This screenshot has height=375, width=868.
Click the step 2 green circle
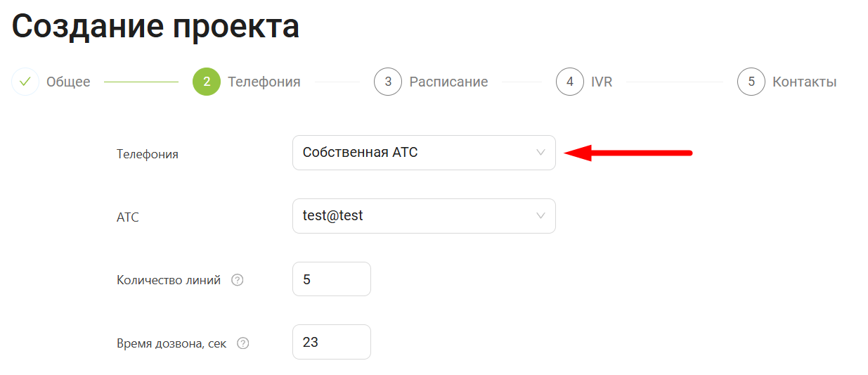coord(207,82)
